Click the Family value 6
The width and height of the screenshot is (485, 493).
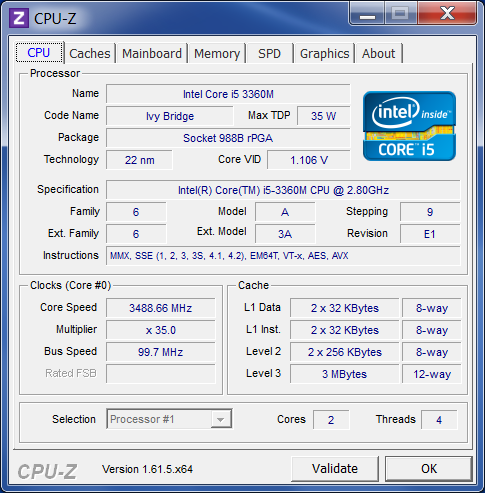[x=136, y=212]
